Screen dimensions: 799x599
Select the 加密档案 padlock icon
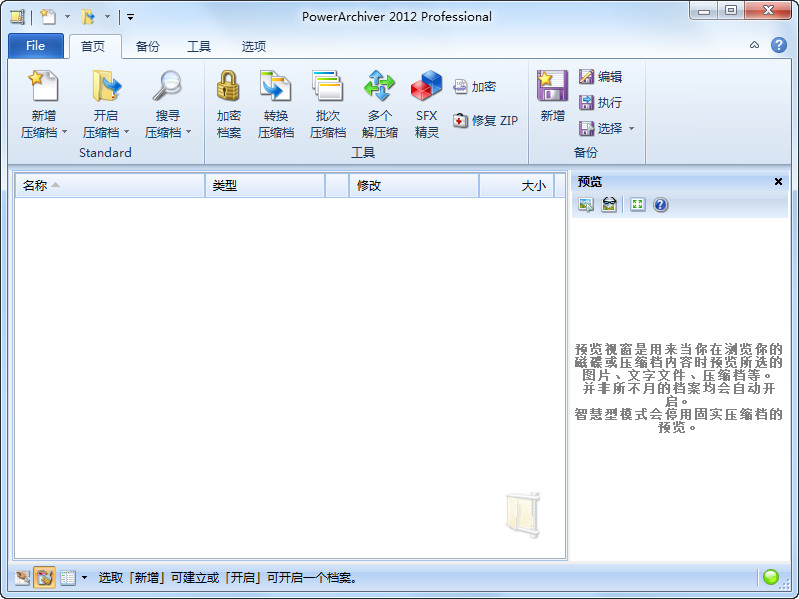(x=228, y=86)
